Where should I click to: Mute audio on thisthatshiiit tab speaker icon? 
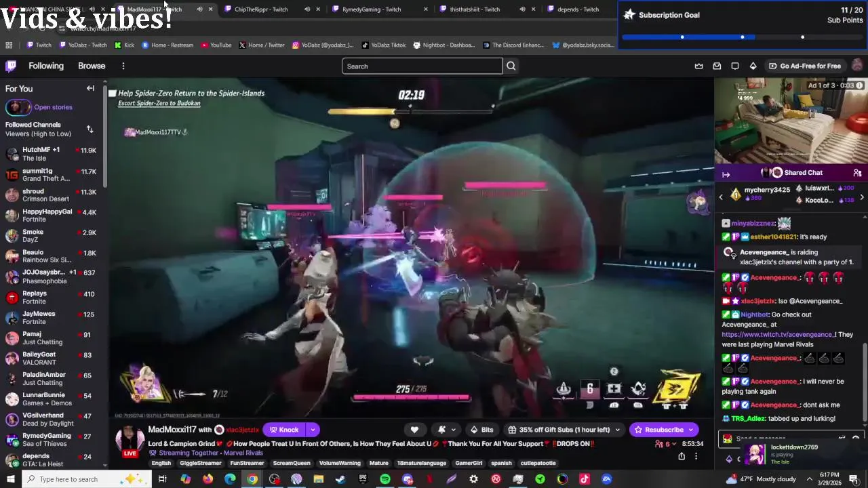point(522,9)
